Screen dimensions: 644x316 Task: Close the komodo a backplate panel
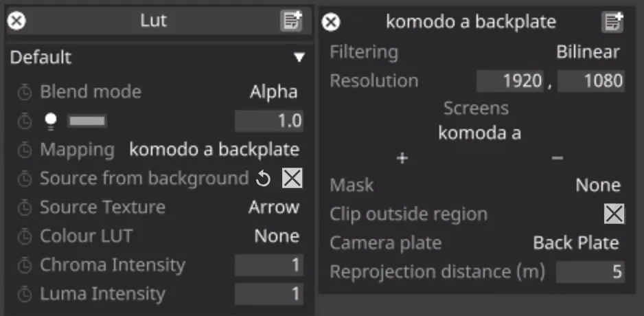pos(331,22)
